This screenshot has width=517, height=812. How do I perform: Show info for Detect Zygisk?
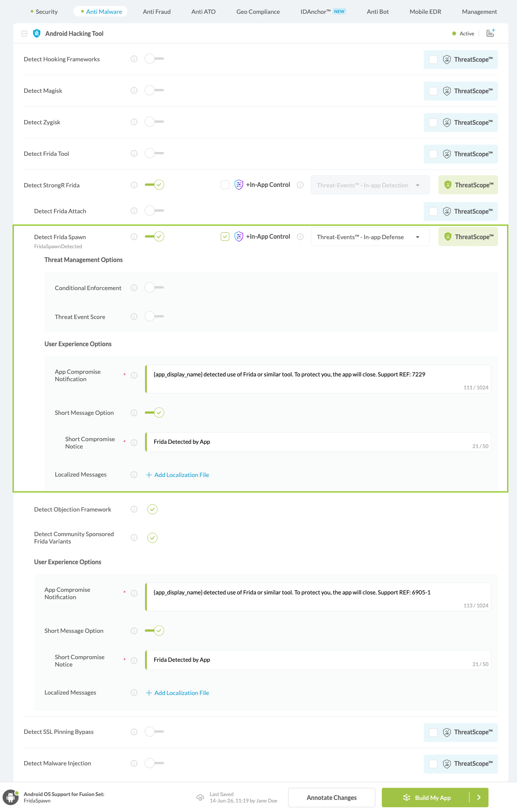(x=134, y=122)
